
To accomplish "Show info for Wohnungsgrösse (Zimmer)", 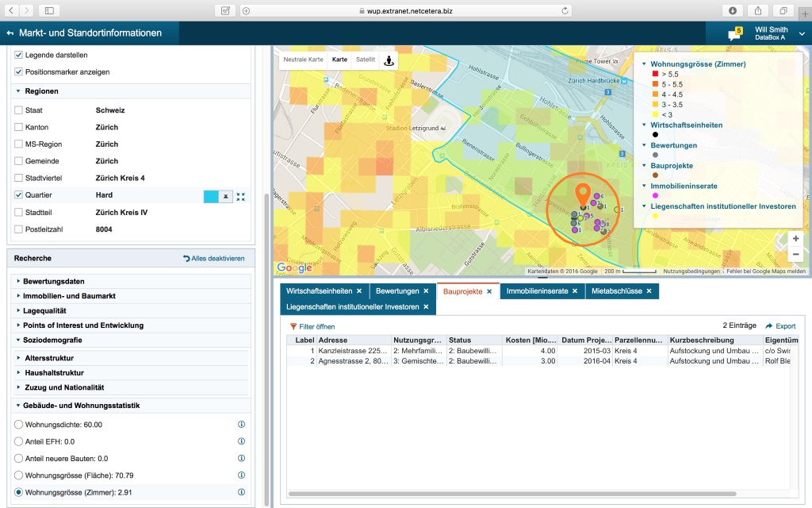I will [x=241, y=492].
